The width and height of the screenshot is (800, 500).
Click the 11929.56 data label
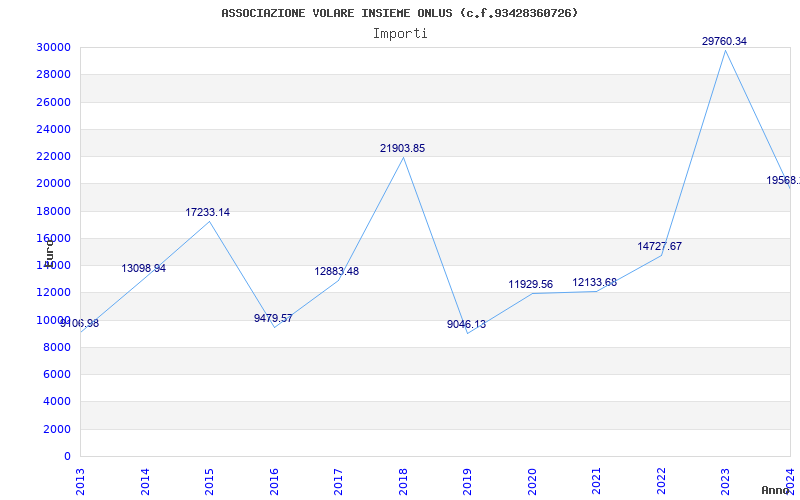pos(530,284)
